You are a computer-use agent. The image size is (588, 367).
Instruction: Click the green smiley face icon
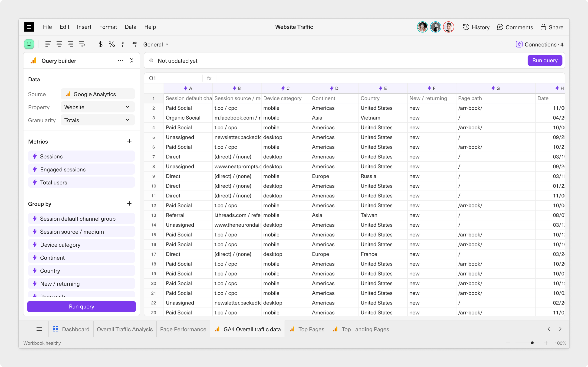click(29, 44)
